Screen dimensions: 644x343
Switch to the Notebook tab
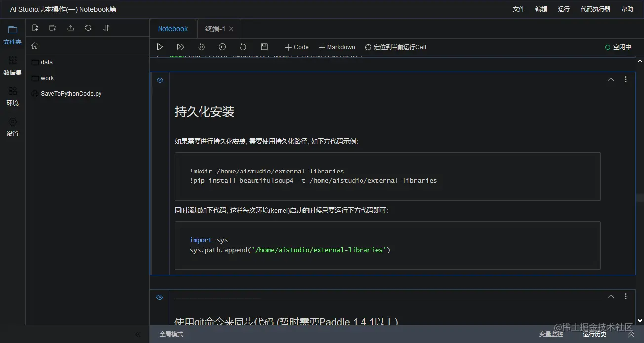pyautogui.click(x=173, y=29)
